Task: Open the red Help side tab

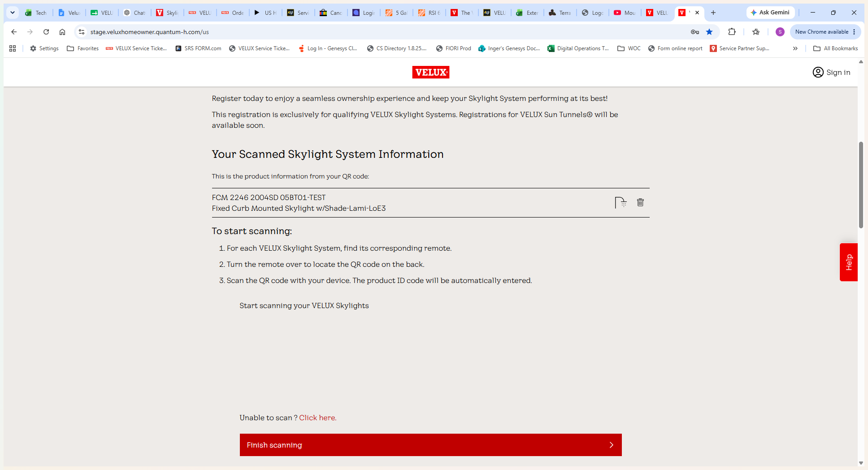Action: (x=849, y=262)
